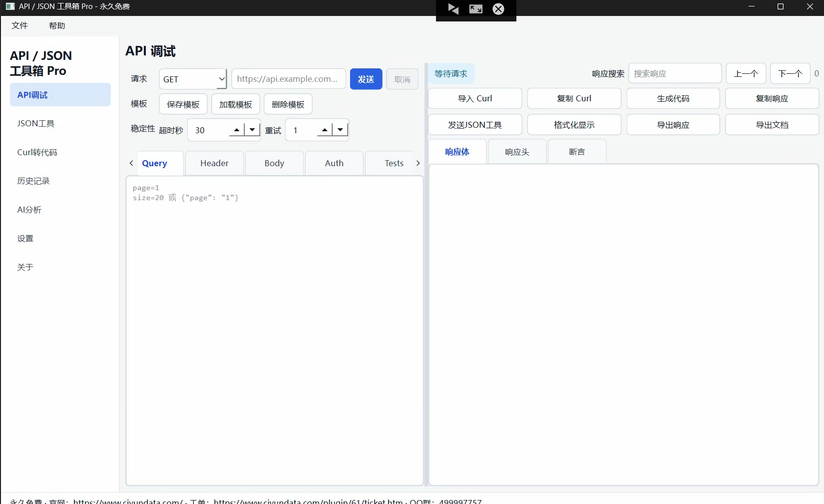Click 发送JSON工具 button
Screen dimensions: 824x504
pos(475,125)
